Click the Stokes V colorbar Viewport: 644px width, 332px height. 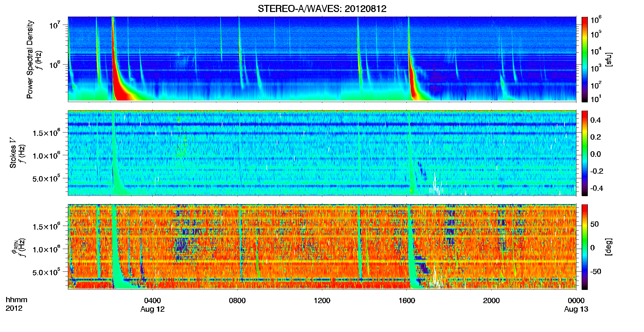click(x=584, y=153)
